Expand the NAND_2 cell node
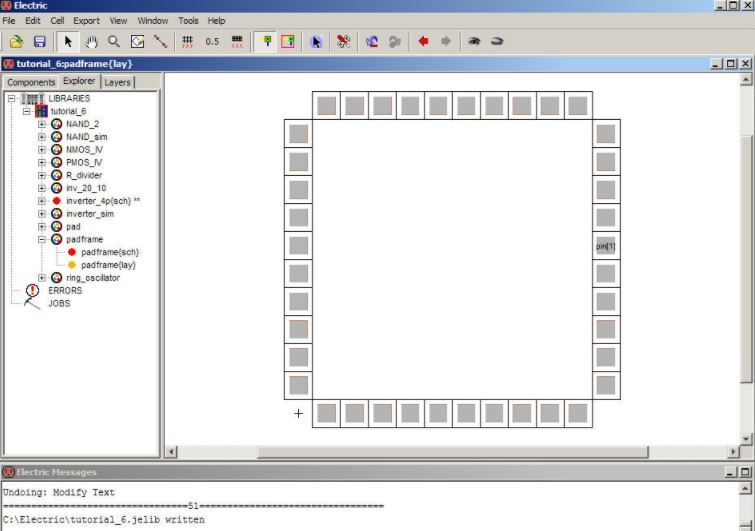Image resolution: width=755 pixels, height=531 pixels. click(x=42, y=124)
